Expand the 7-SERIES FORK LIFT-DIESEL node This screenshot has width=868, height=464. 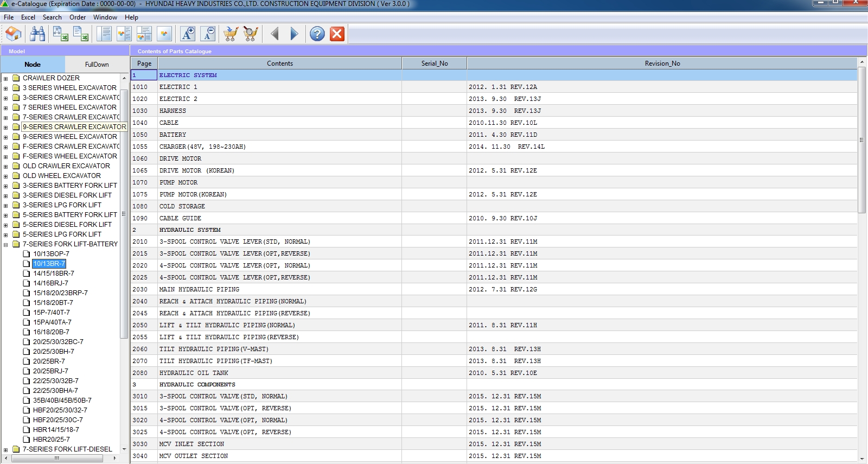coord(6,449)
